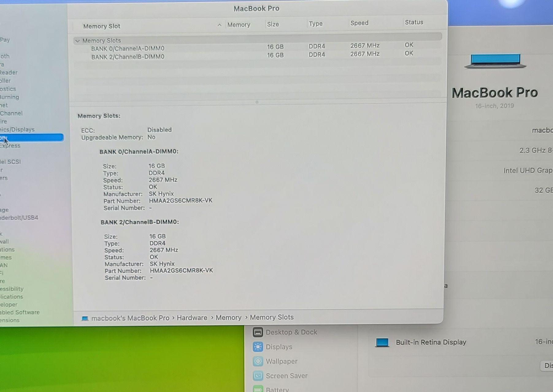
Task: Click the pane divider handle dot
Action: point(257,102)
